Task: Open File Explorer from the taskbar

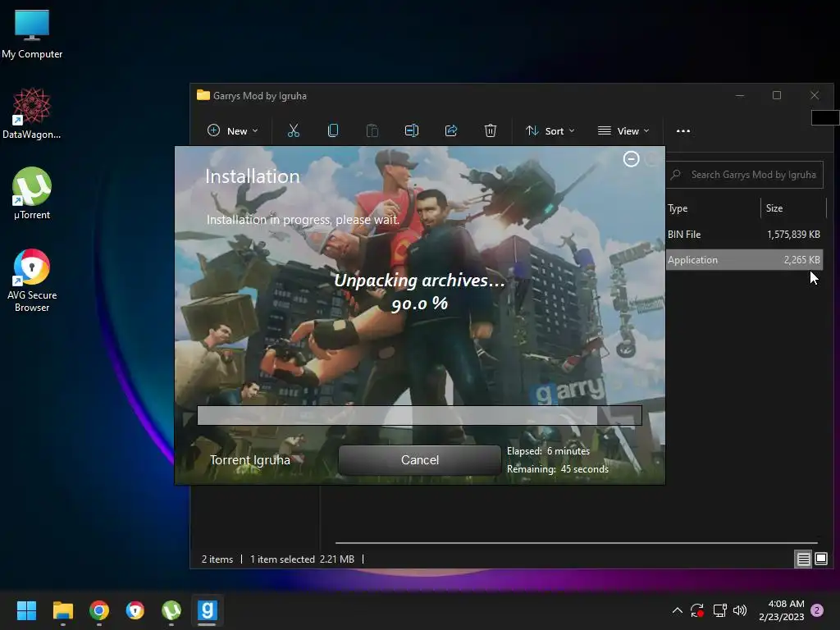Action: coord(62,610)
